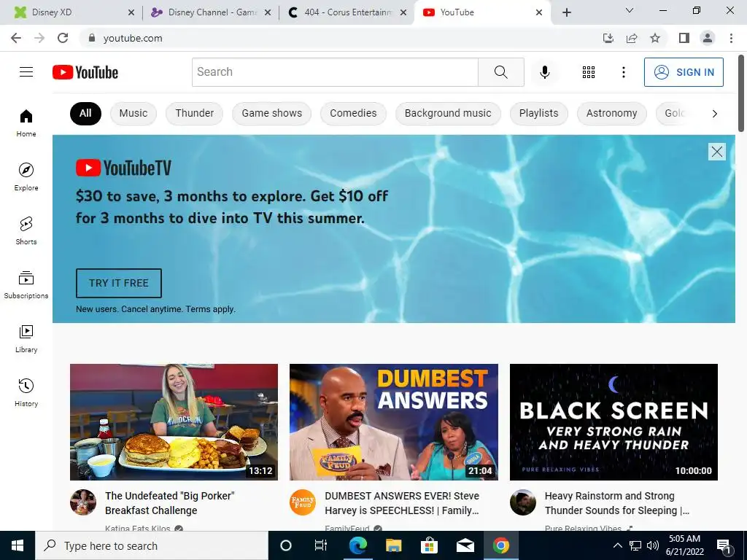Viewport: 747px width, 560px height.
Task: Open Microsoft Store from the taskbar
Action: point(429,545)
